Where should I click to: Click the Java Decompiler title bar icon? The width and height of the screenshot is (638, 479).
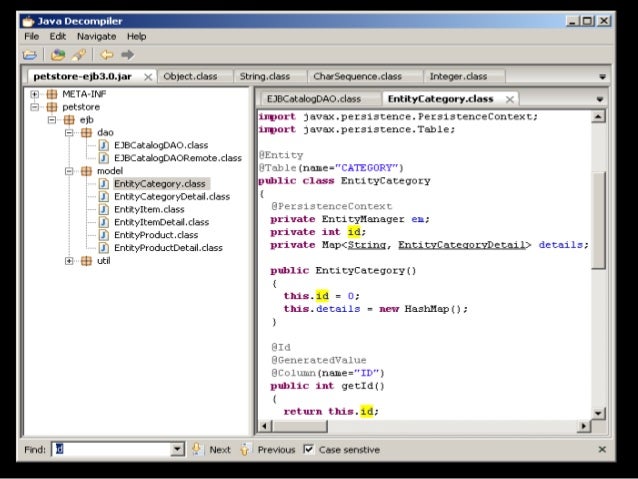(28, 21)
